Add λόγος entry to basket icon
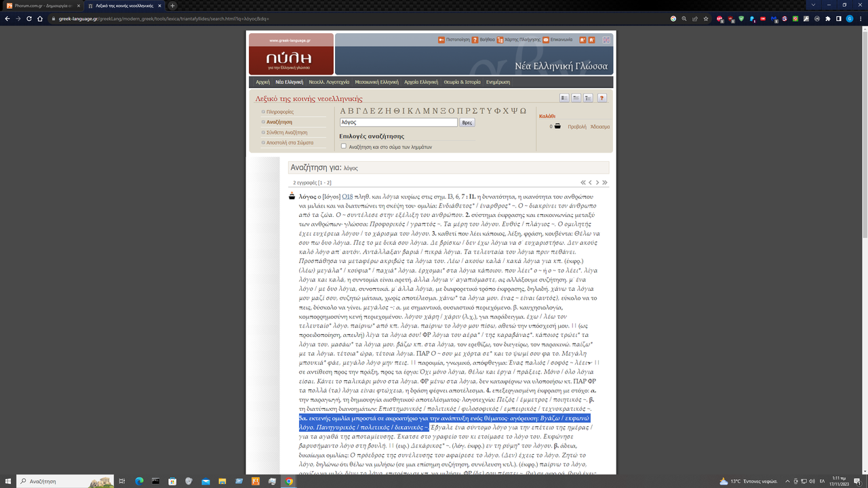The image size is (868, 488). [x=292, y=196]
